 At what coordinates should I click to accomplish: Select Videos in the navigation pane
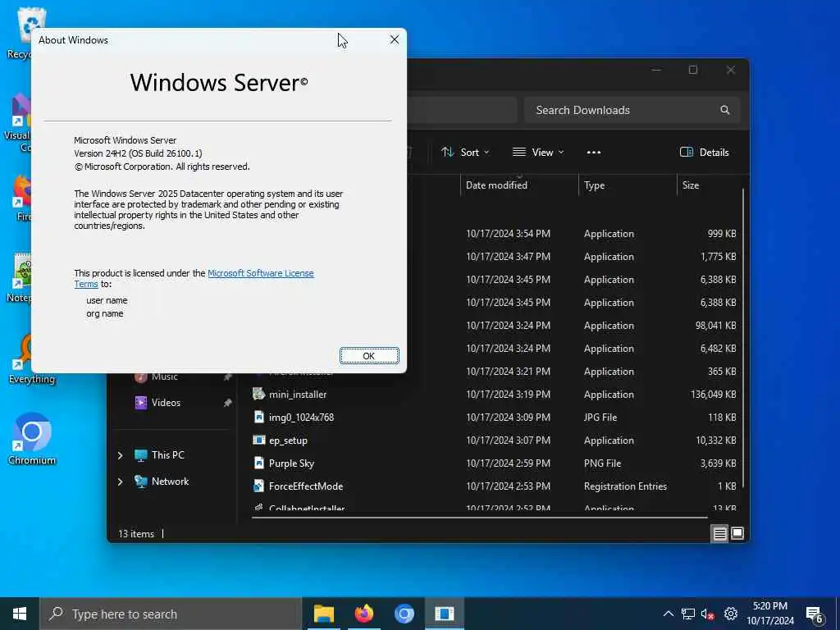[166, 402]
